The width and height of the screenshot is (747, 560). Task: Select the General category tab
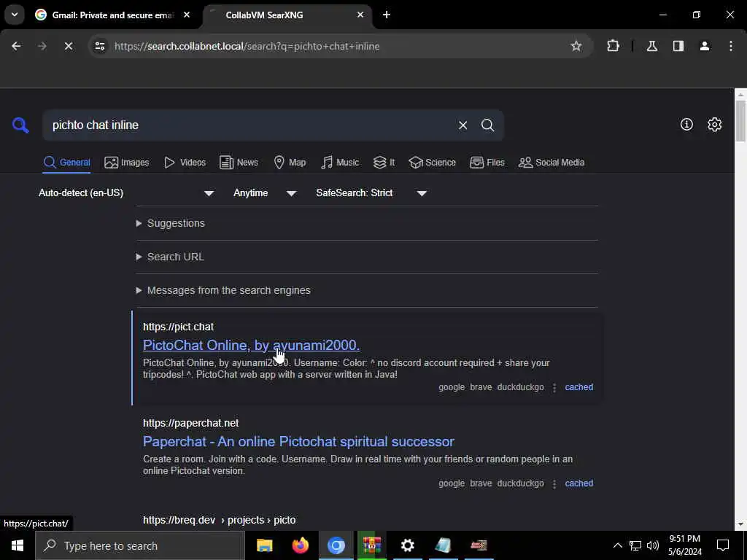pos(66,163)
